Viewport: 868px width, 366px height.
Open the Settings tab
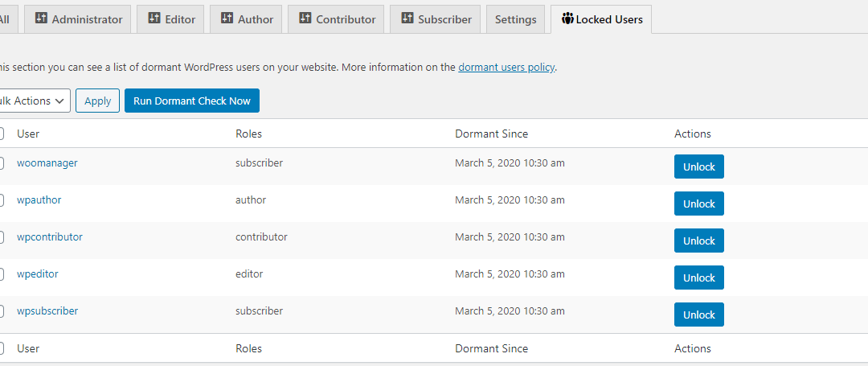pyautogui.click(x=515, y=19)
